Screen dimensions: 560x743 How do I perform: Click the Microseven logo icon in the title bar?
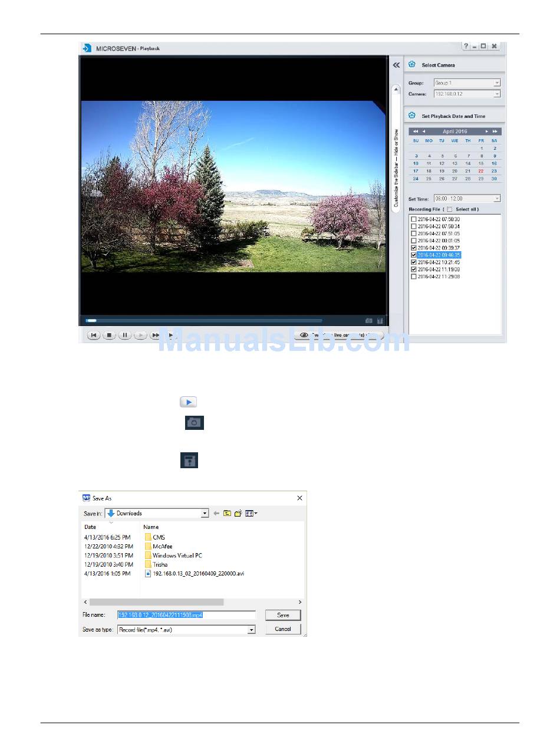tap(87, 48)
